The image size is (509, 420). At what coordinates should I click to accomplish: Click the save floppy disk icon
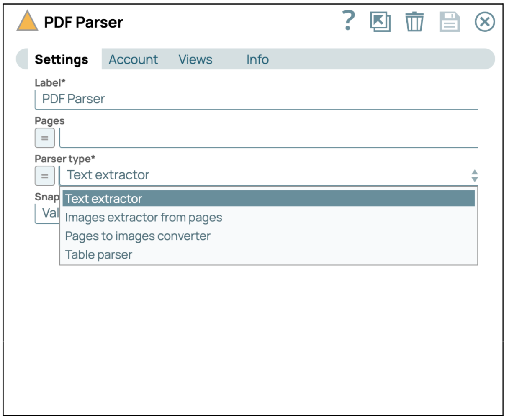[x=450, y=22]
